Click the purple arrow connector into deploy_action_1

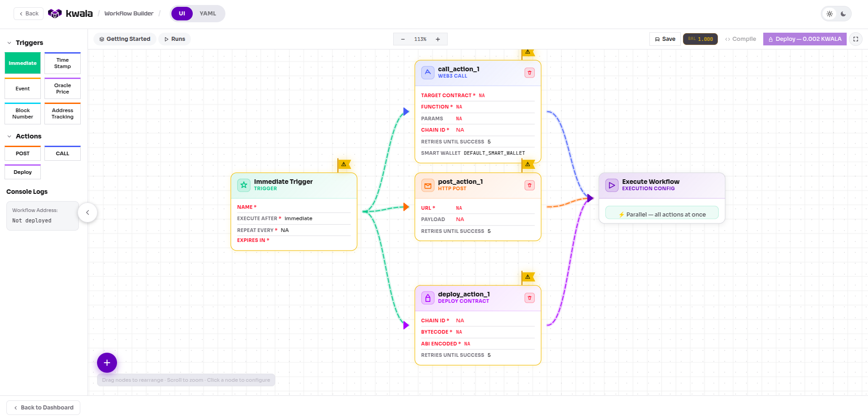[x=406, y=325]
